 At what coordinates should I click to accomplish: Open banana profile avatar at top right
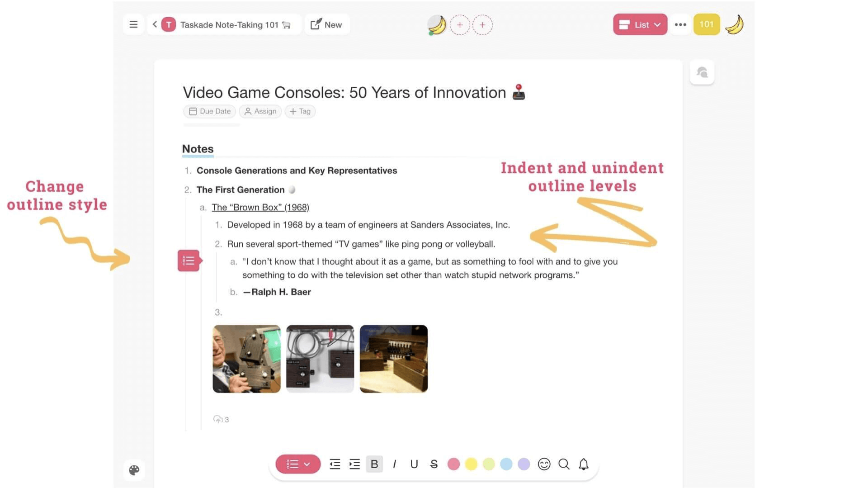[x=734, y=24]
